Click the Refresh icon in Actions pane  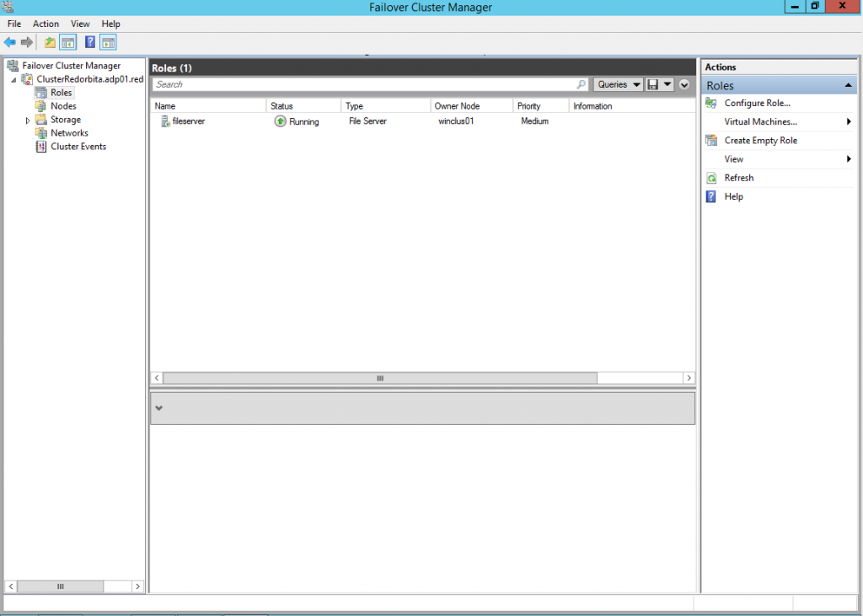click(x=710, y=178)
